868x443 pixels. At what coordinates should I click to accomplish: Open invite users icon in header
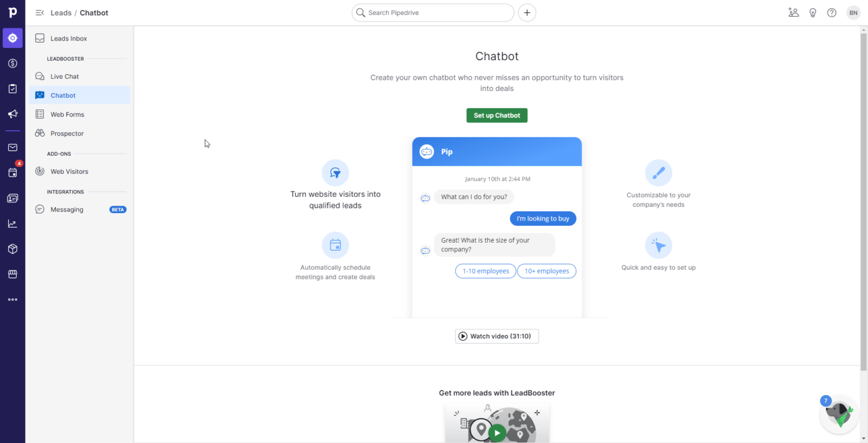[793, 13]
